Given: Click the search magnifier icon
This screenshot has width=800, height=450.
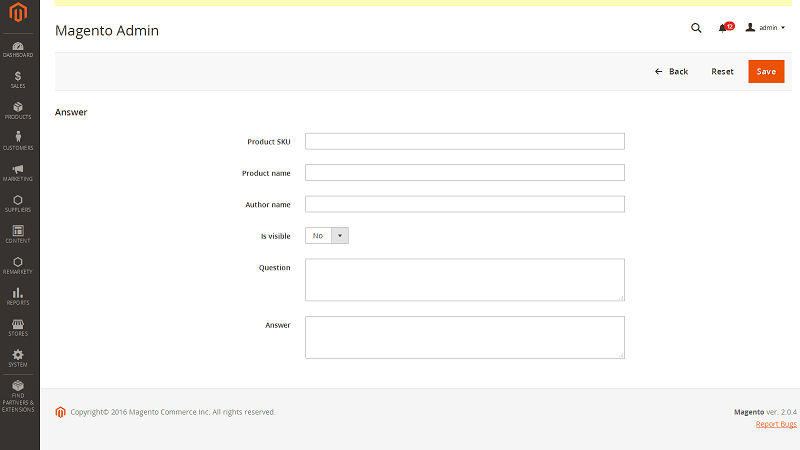Looking at the screenshot, I should click(x=696, y=28).
